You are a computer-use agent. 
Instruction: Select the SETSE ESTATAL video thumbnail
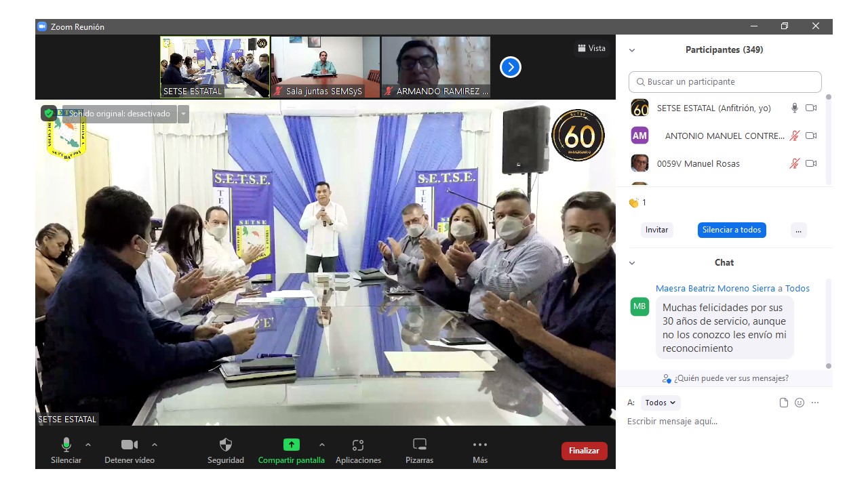[215, 67]
